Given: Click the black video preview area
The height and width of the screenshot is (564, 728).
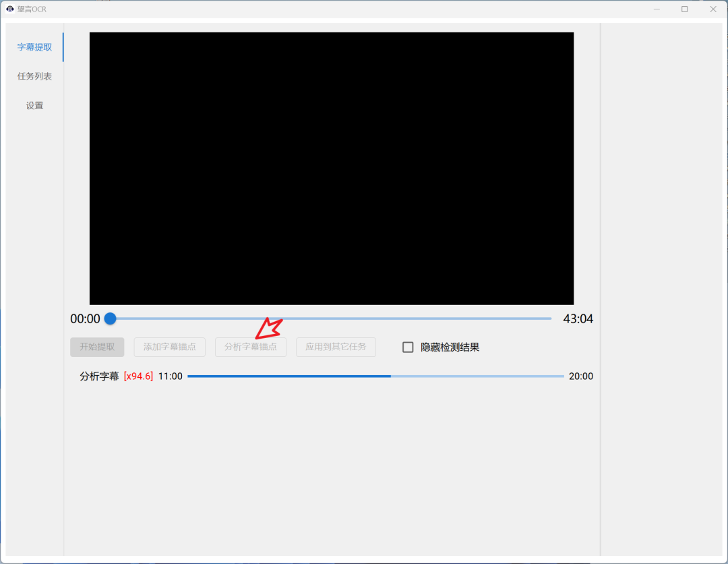Looking at the screenshot, I should point(332,169).
